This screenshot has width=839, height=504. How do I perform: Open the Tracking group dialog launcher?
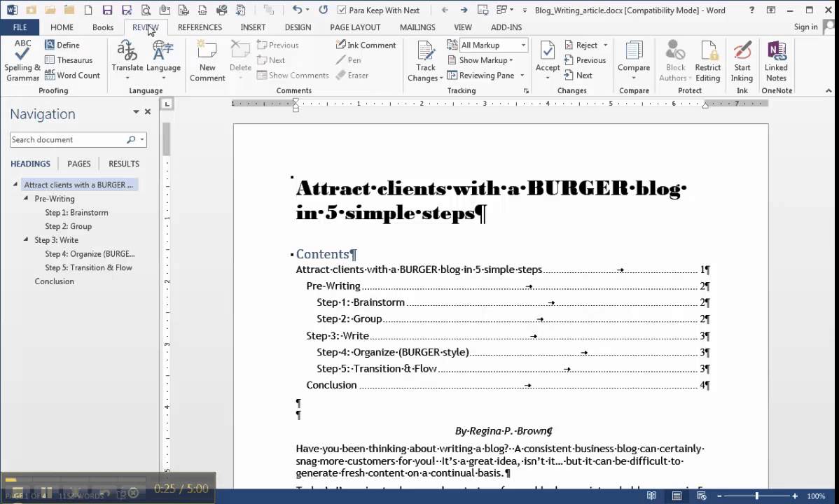[526, 91]
